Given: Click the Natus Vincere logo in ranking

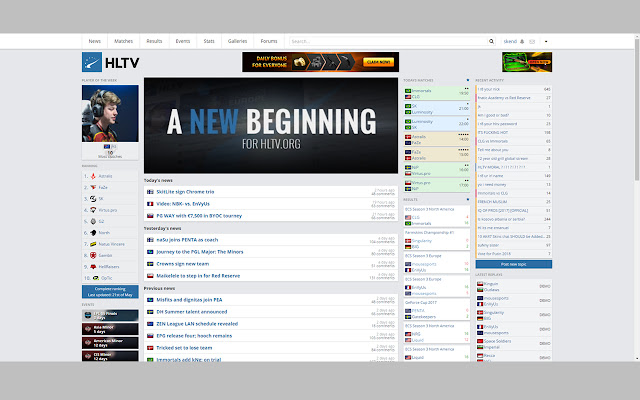Looking at the screenshot, I should (93, 244).
